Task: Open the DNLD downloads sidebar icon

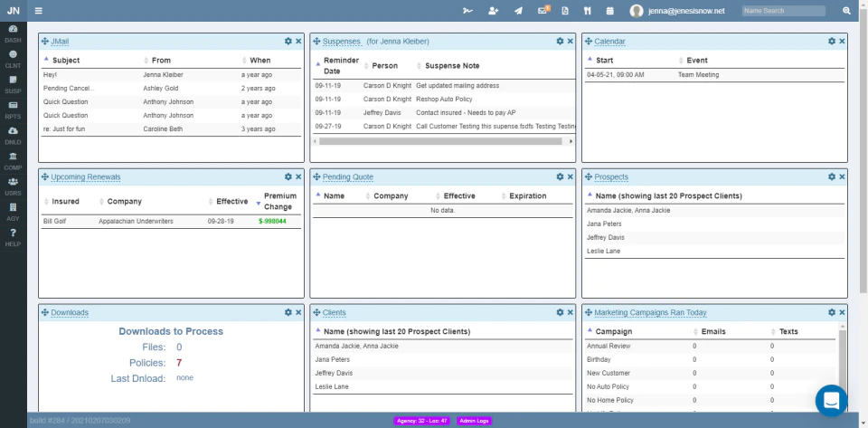Action: [13, 134]
